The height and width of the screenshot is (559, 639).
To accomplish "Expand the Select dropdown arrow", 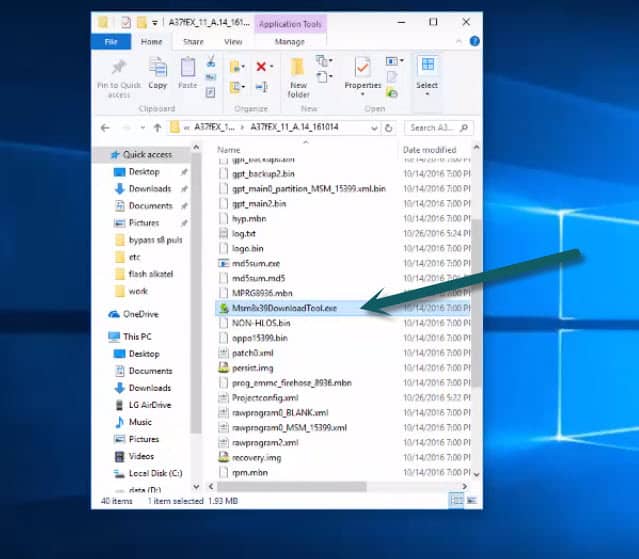I will [x=427, y=94].
